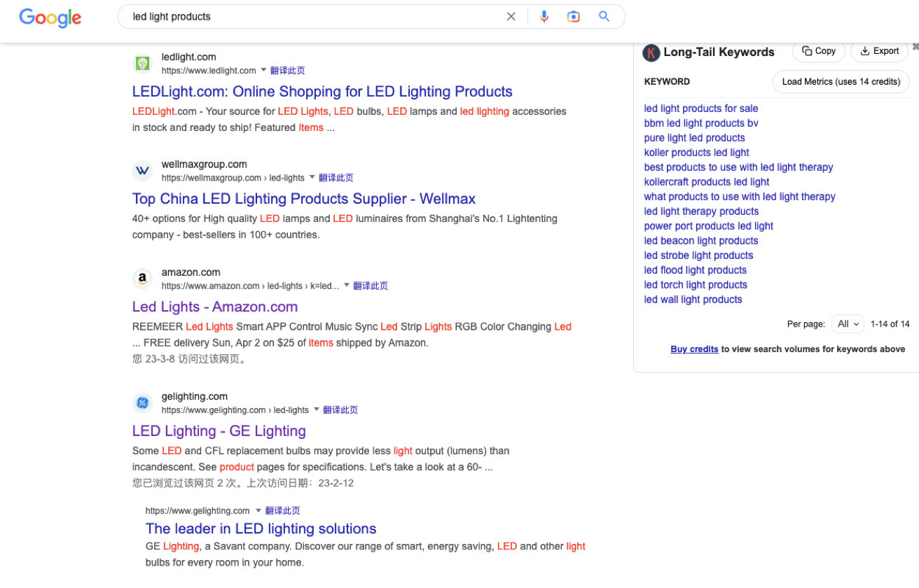Click the magnifying glass search icon

(x=604, y=17)
